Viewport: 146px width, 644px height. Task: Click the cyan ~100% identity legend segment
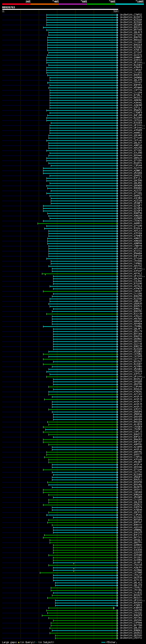click(x=130, y=4)
